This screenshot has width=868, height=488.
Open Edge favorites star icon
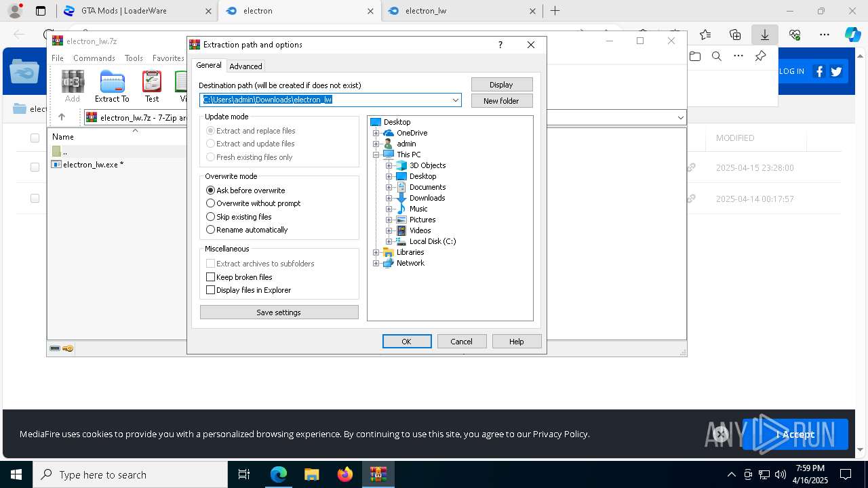[x=705, y=35]
